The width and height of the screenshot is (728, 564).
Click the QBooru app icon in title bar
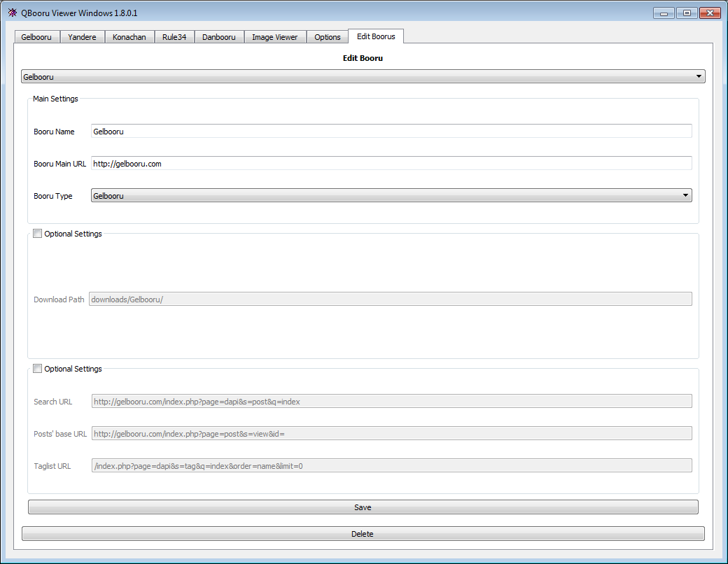pos(13,13)
